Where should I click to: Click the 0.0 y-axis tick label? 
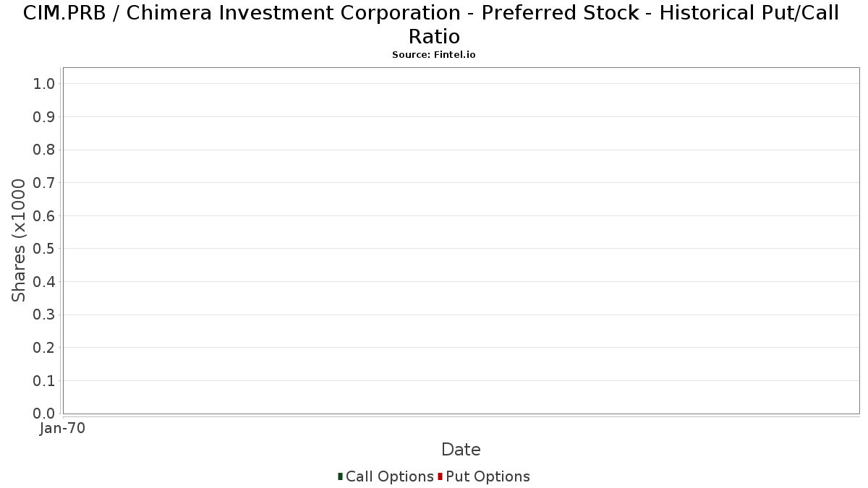coord(44,414)
